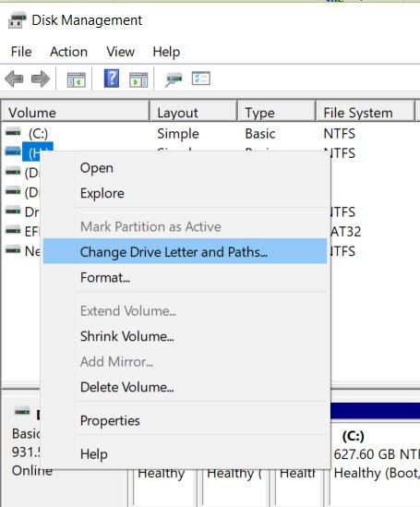Screen dimensions: 420x507
Task: Open the Action menu
Action: point(68,52)
